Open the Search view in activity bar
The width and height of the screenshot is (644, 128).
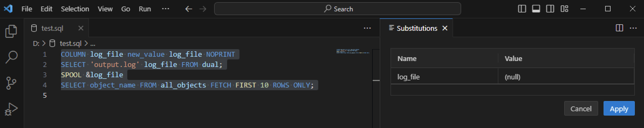point(11,57)
